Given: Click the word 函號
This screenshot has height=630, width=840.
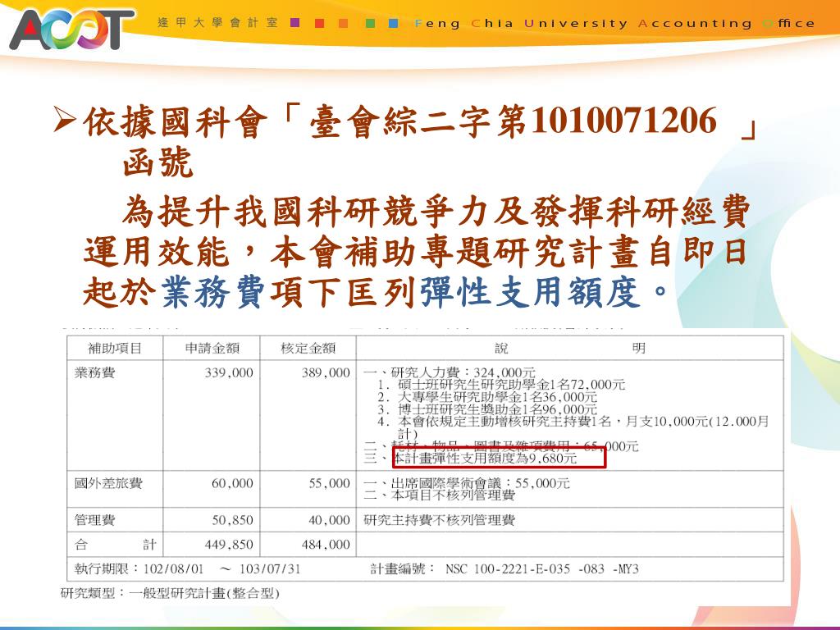Looking at the screenshot, I should click(x=157, y=162).
